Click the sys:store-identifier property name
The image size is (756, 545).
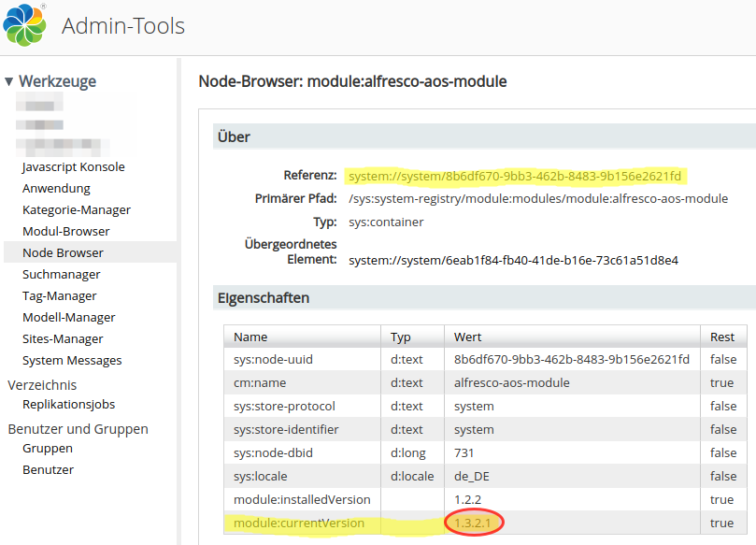(x=286, y=430)
